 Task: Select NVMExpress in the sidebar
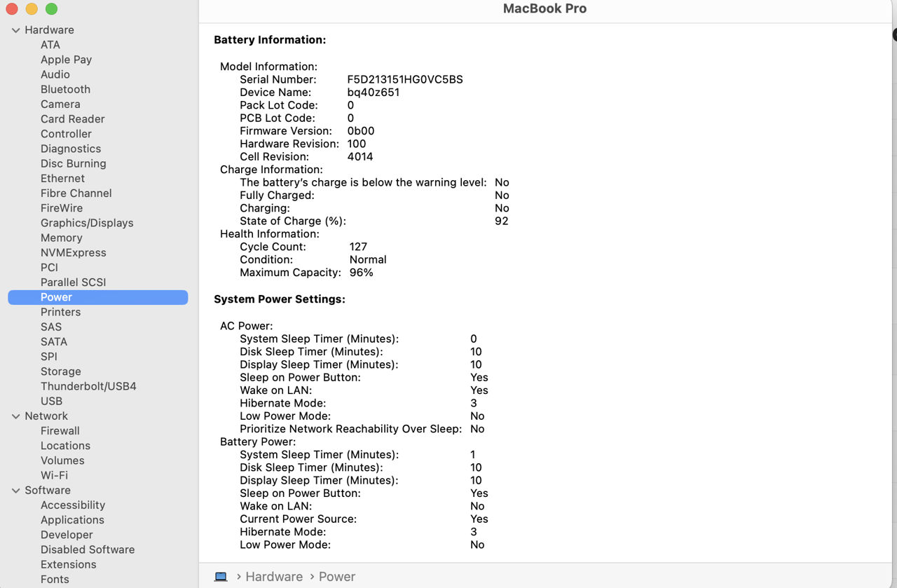click(x=74, y=253)
